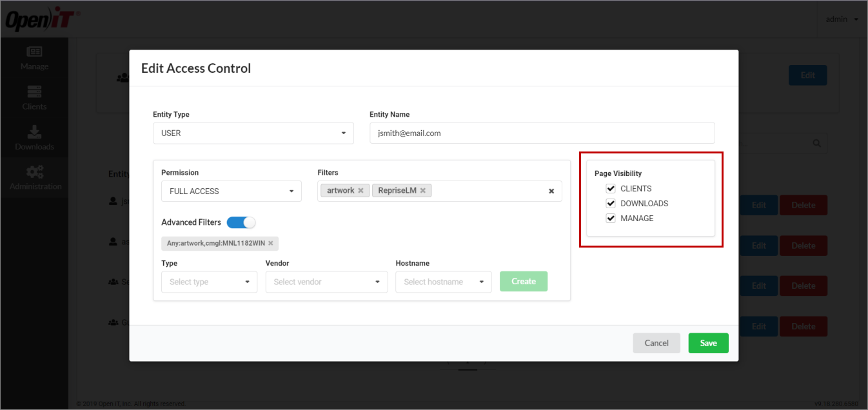Screen dimensions: 868x410
Task: Remove the artwork filter tag
Action: tap(360, 191)
